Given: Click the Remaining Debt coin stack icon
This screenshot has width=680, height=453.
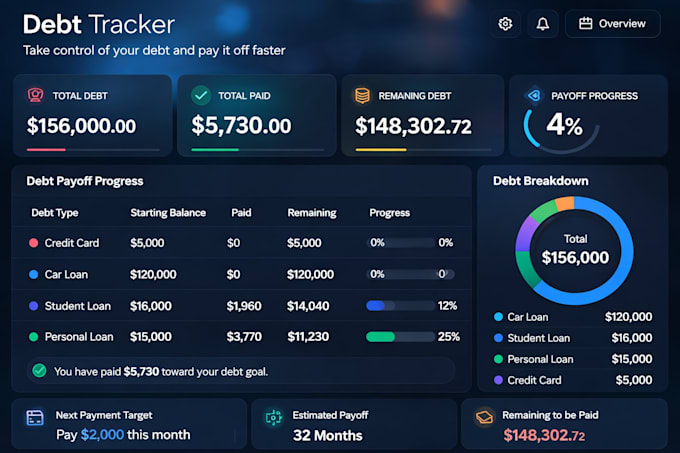Looking at the screenshot, I should coord(363,95).
